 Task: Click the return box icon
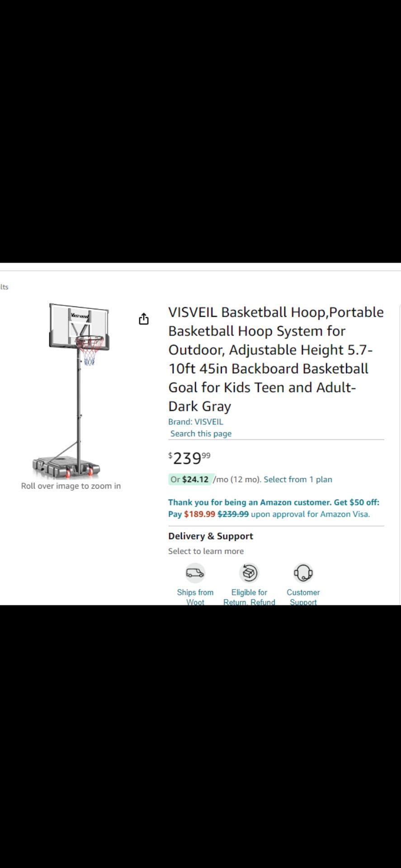249,573
